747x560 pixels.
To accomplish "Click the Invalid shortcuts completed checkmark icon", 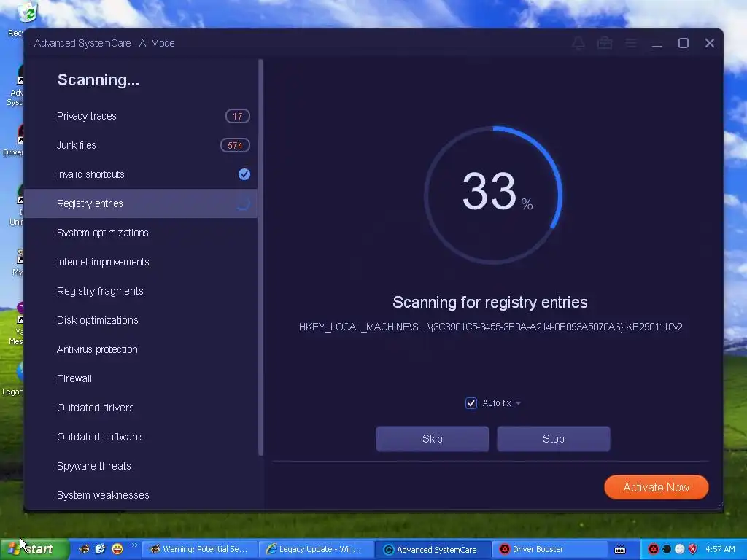I will [244, 174].
